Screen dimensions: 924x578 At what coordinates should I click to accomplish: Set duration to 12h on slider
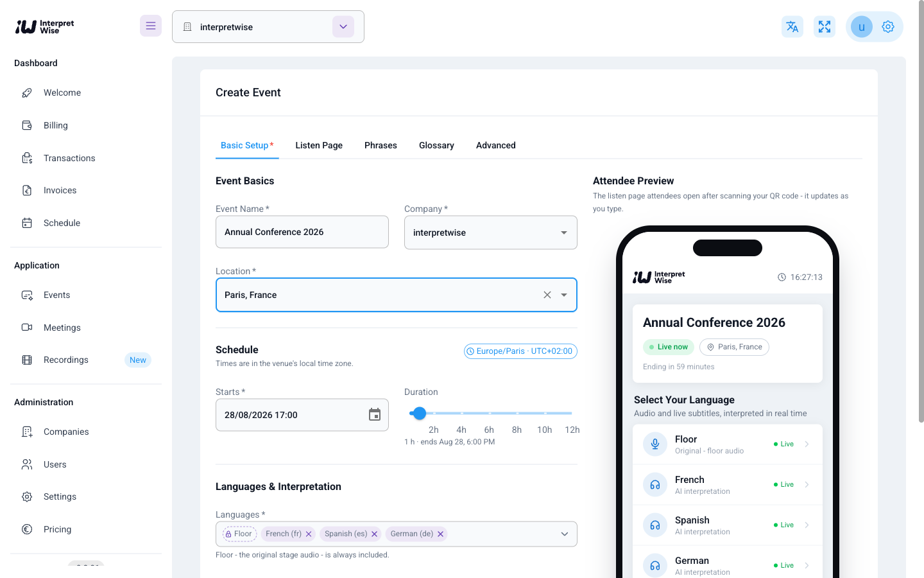click(x=571, y=413)
